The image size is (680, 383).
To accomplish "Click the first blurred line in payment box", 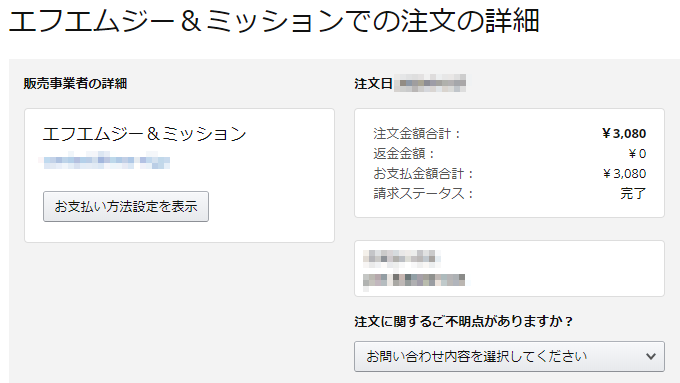I will click(x=402, y=258).
